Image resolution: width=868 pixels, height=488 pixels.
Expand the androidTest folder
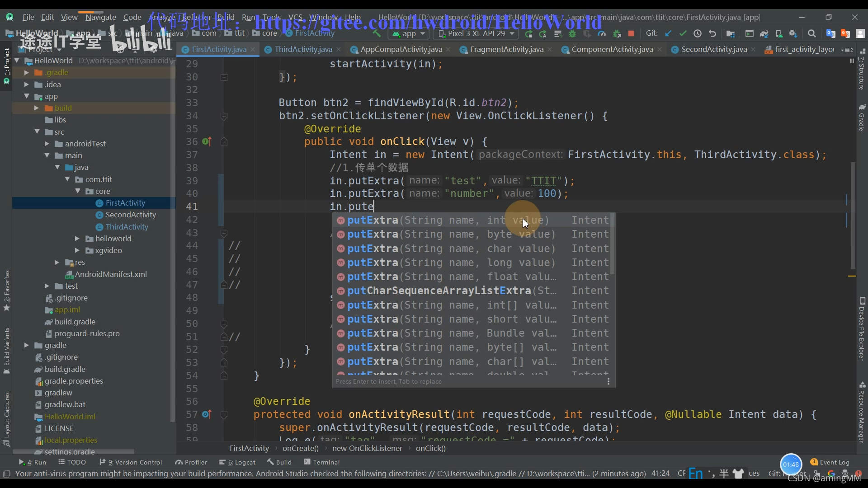point(47,144)
